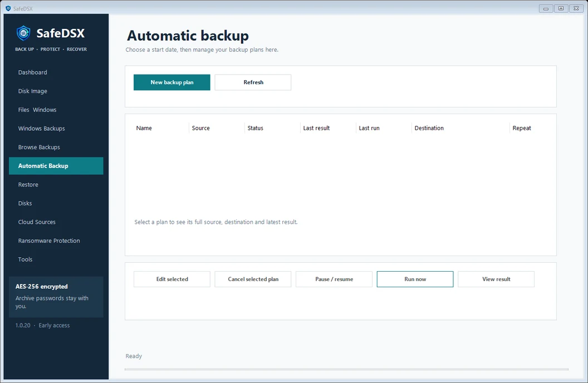Sort by Last result column
The height and width of the screenshot is (383, 588).
click(328, 128)
